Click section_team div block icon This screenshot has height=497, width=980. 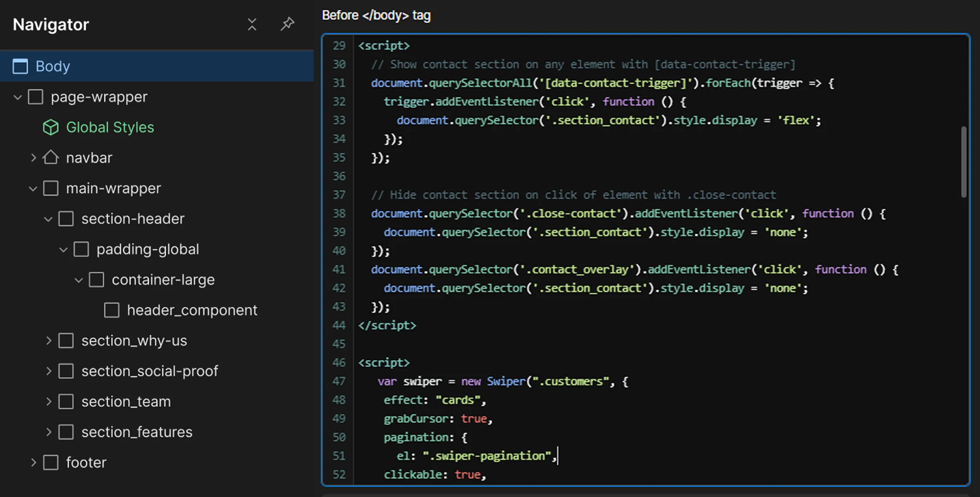coord(66,402)
